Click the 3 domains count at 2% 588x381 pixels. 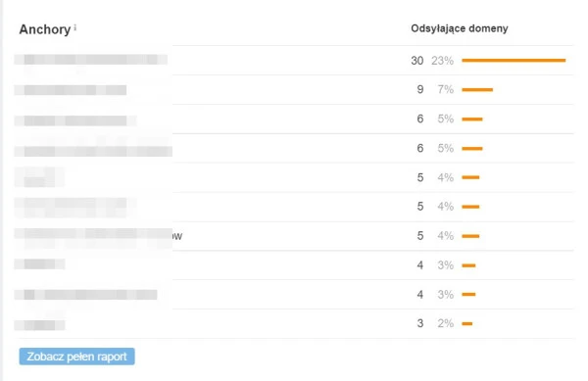[x=420, y=323]
